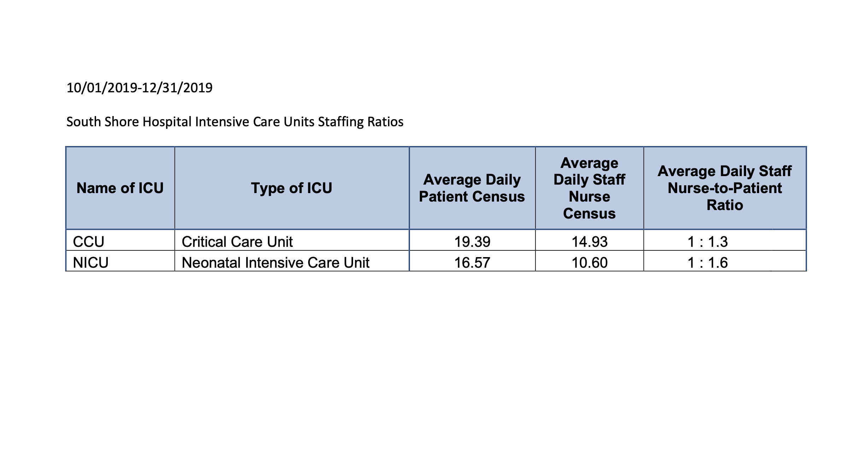The height and width of the screenshot is (476, 868).
Task: Click the Neonatal Intensive Care Unit cell
Action: click(x=275, y=263)
